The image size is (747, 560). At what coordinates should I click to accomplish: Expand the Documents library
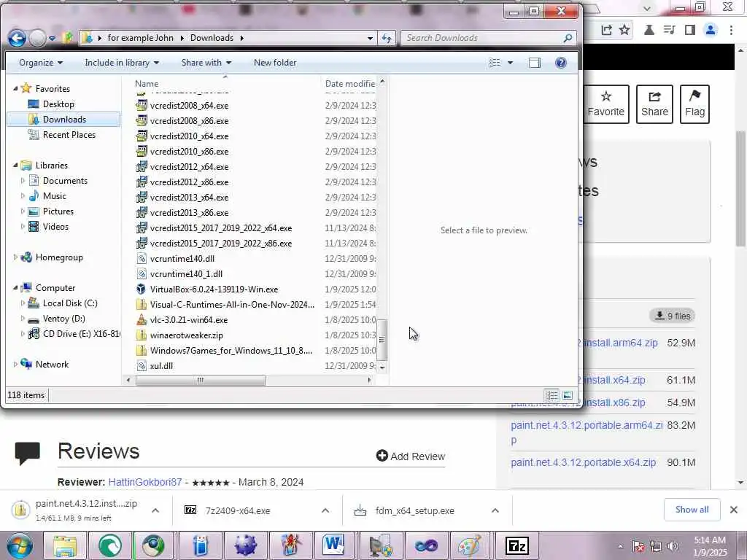[23, 181]
